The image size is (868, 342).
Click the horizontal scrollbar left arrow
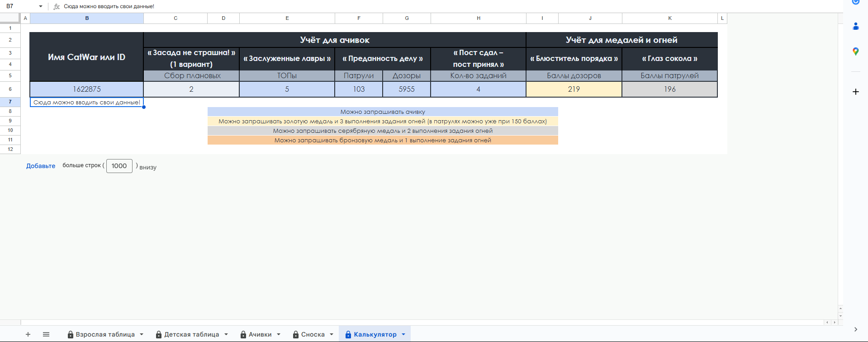(827, 322)
